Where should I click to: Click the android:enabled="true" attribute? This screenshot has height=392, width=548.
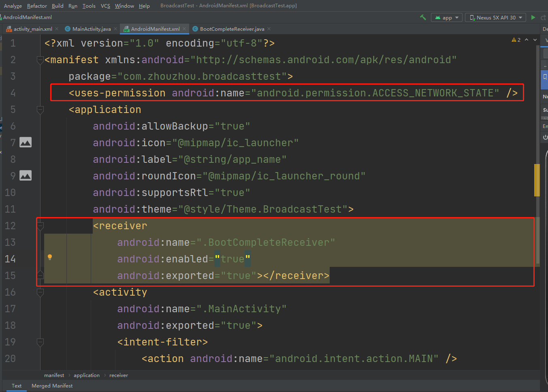[184, 259]
